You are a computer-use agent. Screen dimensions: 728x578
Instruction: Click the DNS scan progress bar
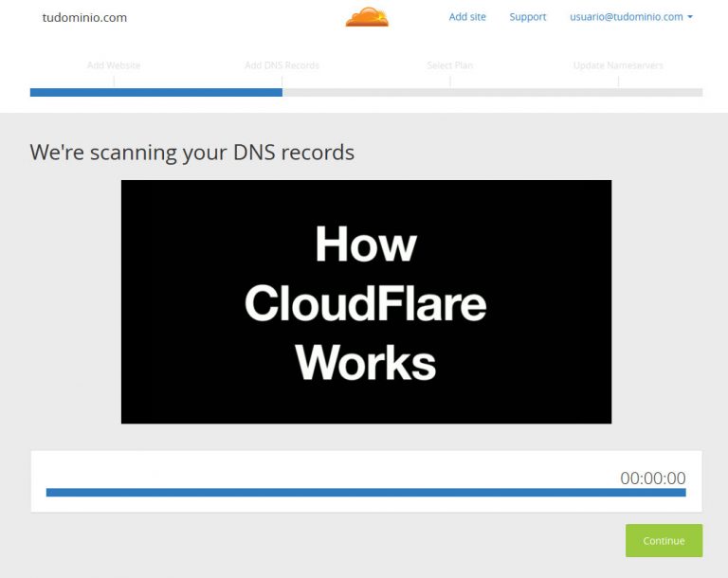click(x=366, y=492)
